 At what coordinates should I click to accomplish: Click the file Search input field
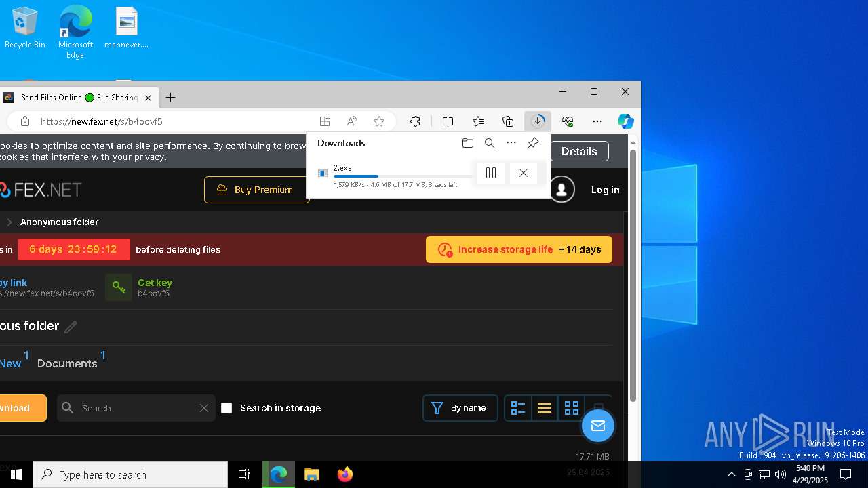(x=136, y=408)
